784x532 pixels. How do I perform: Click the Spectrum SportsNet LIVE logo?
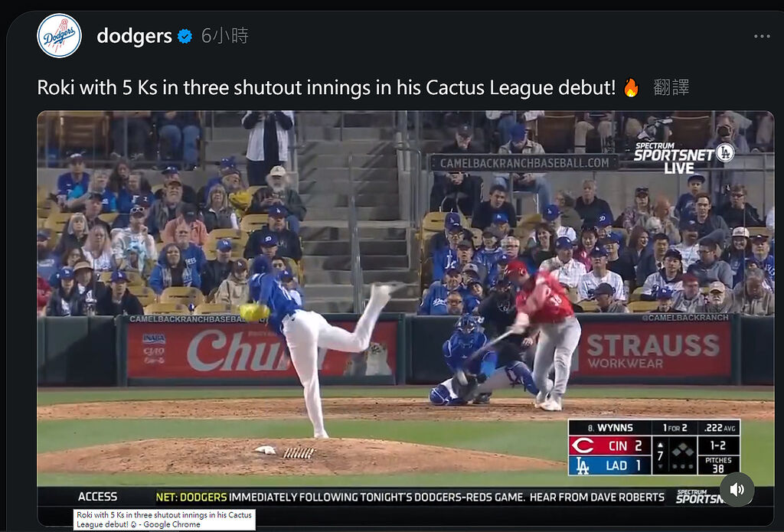pyautogui.click(x=684, y=158)
